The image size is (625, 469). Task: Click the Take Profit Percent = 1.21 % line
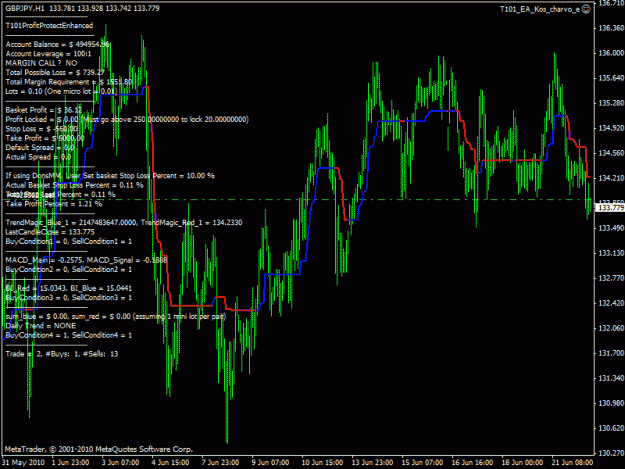click(54, 204)
